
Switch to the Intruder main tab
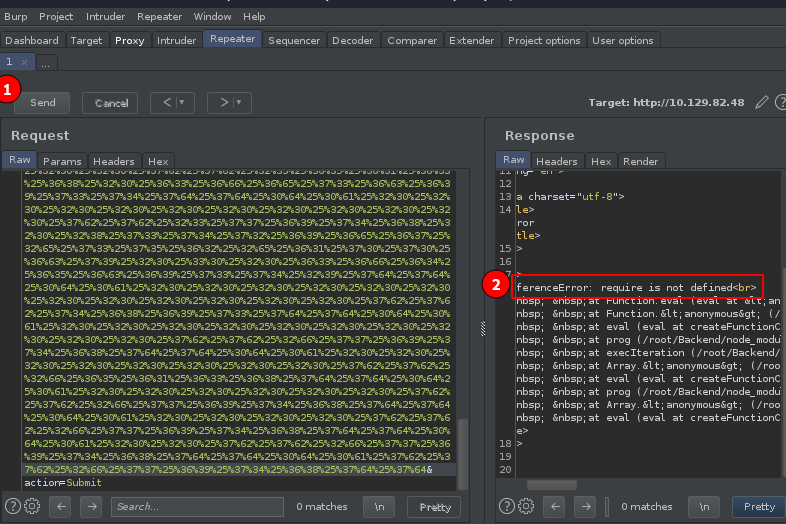click(x=176, y=41)
